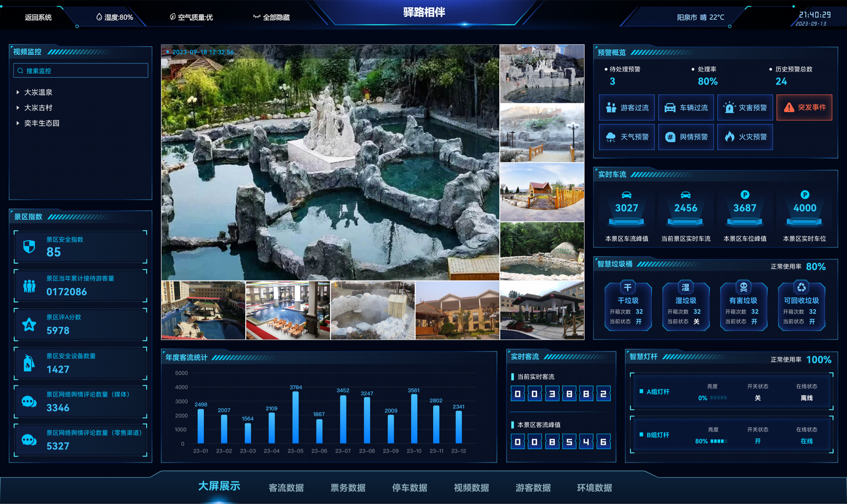Viewport: 847px width, 504px height.
Task: Expand the 大汖古村 tree node
Action: coord(18,108)
